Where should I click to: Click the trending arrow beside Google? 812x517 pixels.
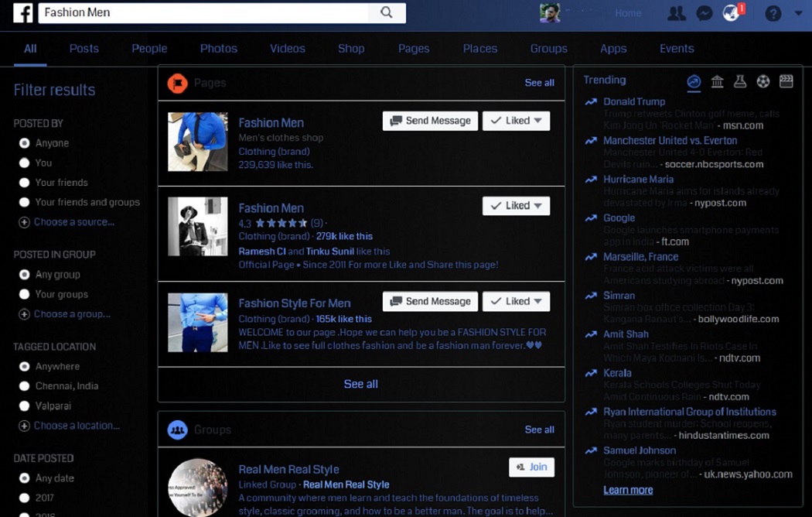[591, 218]
